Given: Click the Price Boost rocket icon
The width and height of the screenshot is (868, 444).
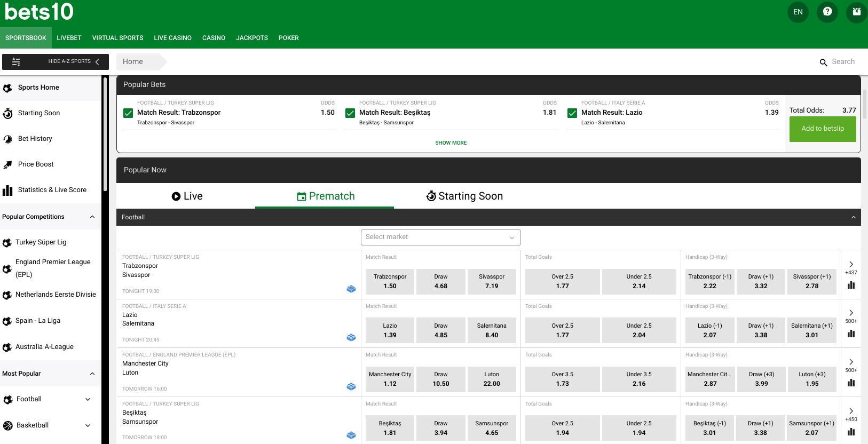Looking at the screenshot, I should pyautogui.click(x=7, y=165).
